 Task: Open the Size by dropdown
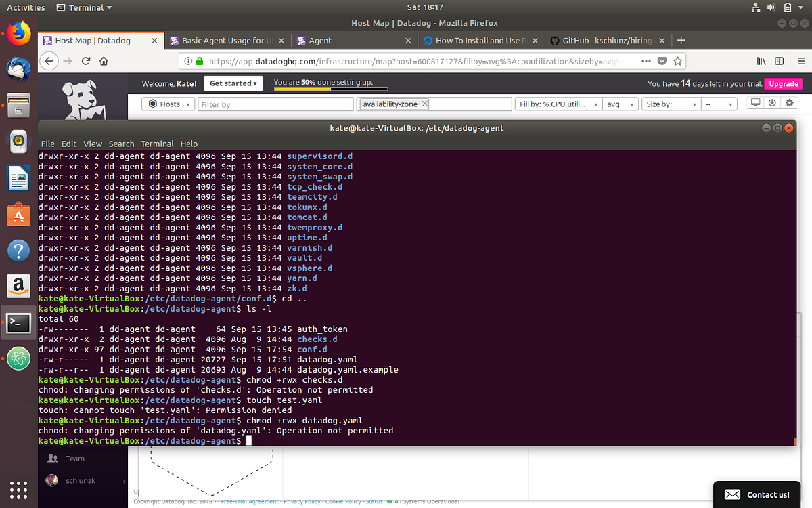[672, 104]
